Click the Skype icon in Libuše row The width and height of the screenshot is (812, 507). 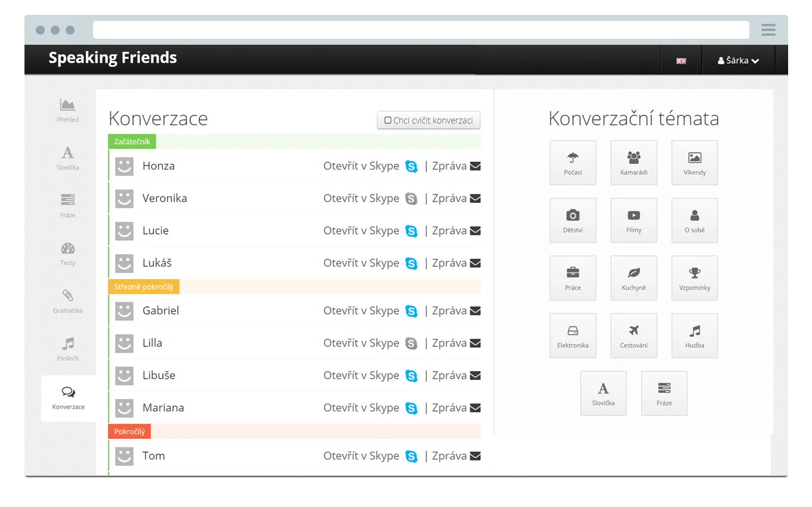(411, 375)
